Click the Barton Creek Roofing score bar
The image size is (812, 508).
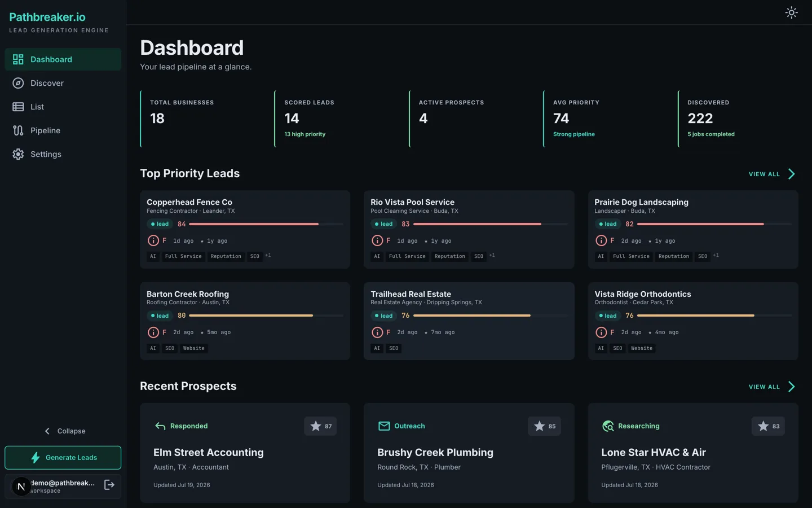click(x=266, y=316)
